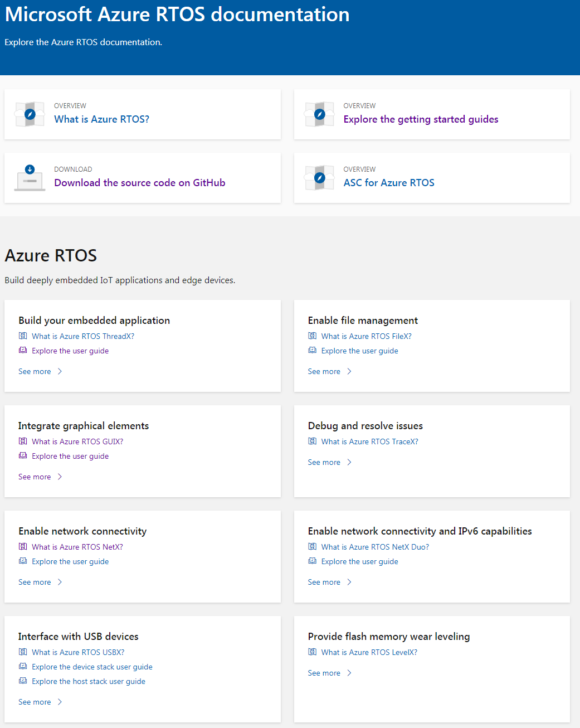This screenshot has width=580, height=728.
Task: Click the Build deeply embedded IoT applications description
Action: [x=120, y=280]
